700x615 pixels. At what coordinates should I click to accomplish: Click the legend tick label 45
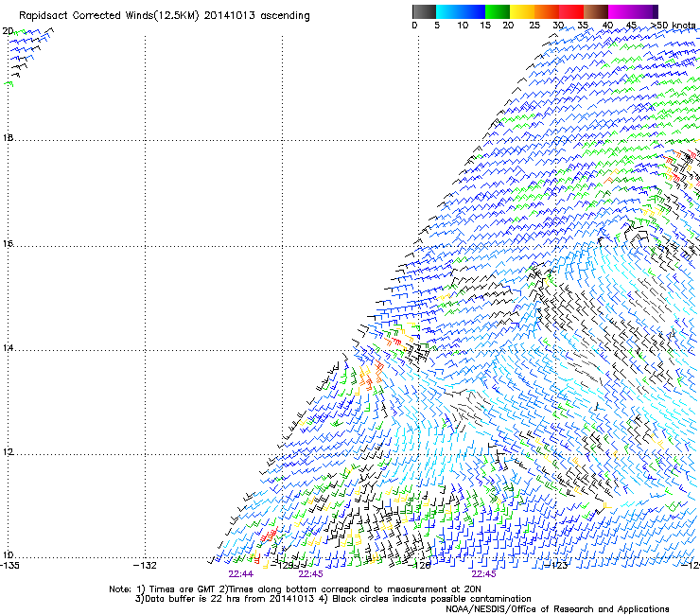(631, 25)
